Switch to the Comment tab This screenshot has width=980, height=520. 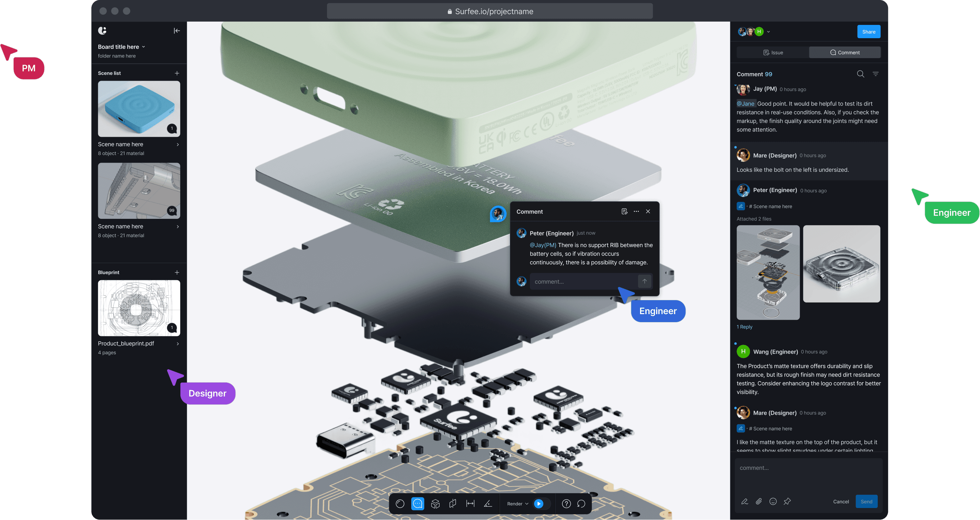845,52
